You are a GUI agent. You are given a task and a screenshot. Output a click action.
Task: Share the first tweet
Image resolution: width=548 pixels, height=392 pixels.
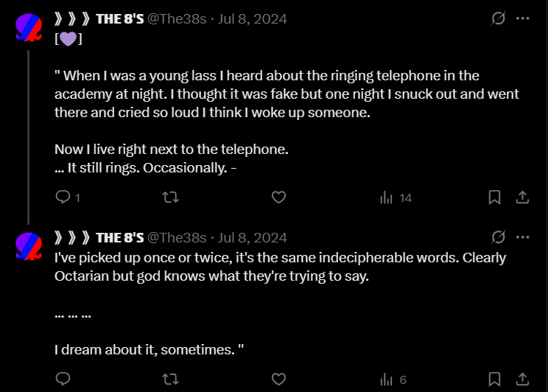point(521,197)
